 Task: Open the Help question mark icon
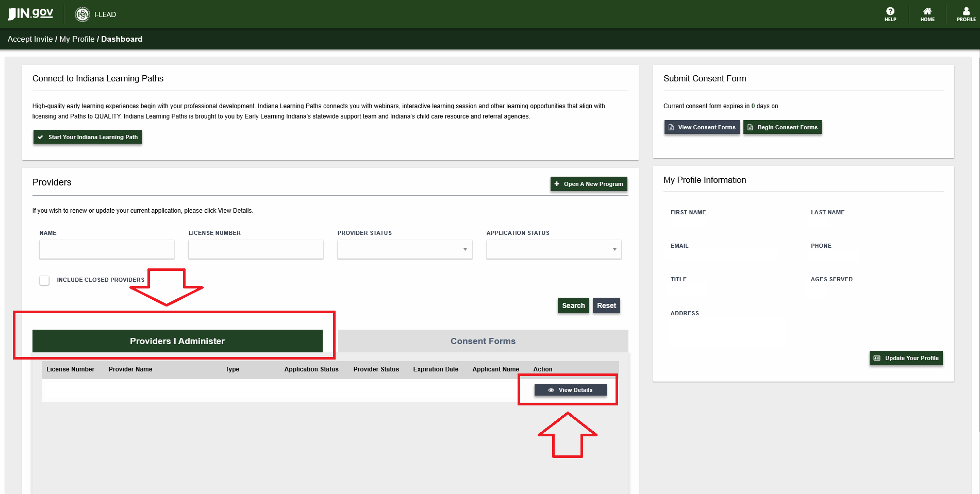click(890, 12)
